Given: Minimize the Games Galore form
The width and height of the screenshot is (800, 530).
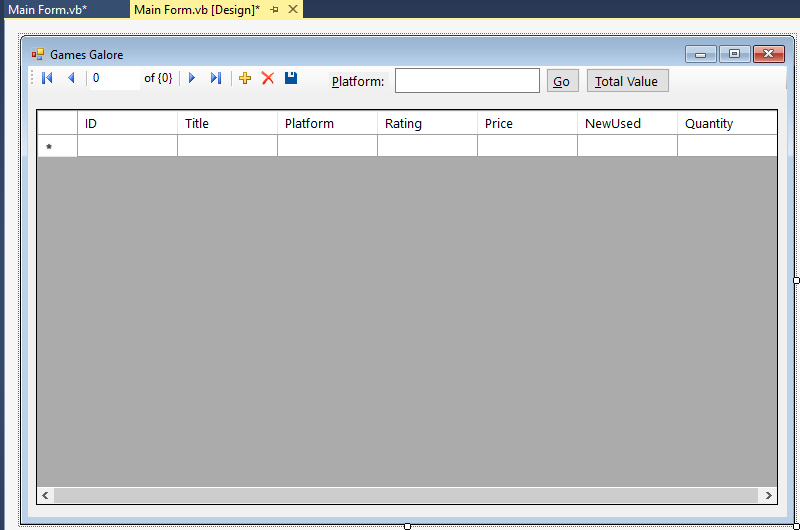Looking at the screenshot, I should tap(701, 54).
